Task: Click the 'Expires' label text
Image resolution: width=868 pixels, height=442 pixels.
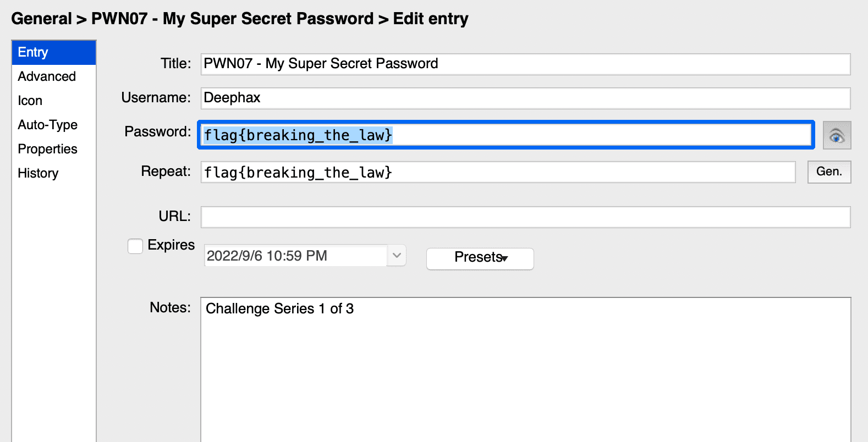Action: click(x=171, y=245)
